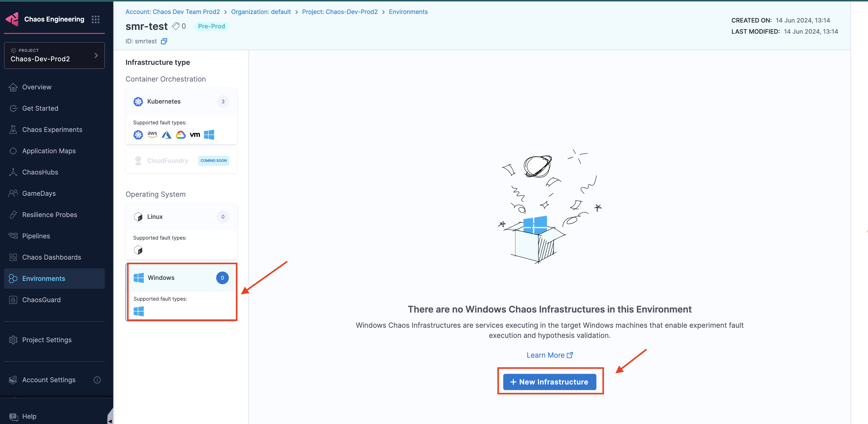The width and height of the screenshot is (868, 424).
Task: Click the New Infrastructure button
Action: pyautogui.click(x=549, y=382)
